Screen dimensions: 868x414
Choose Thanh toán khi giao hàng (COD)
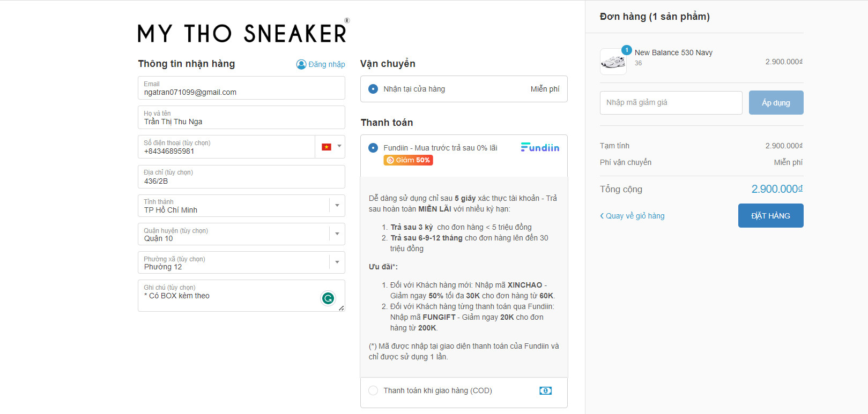pyautogui.click(x=373, y=391)
